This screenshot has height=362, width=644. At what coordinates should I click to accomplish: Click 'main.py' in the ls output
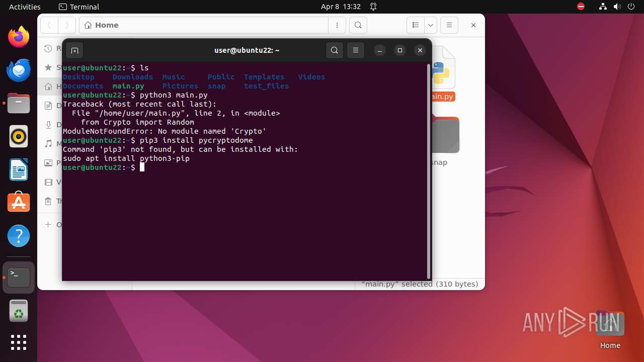(128, 86)
